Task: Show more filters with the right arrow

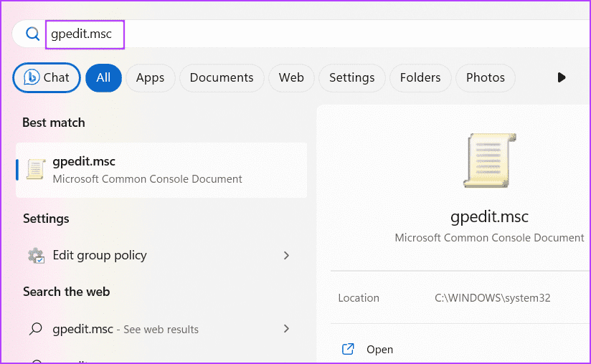Action: point(561,77)
